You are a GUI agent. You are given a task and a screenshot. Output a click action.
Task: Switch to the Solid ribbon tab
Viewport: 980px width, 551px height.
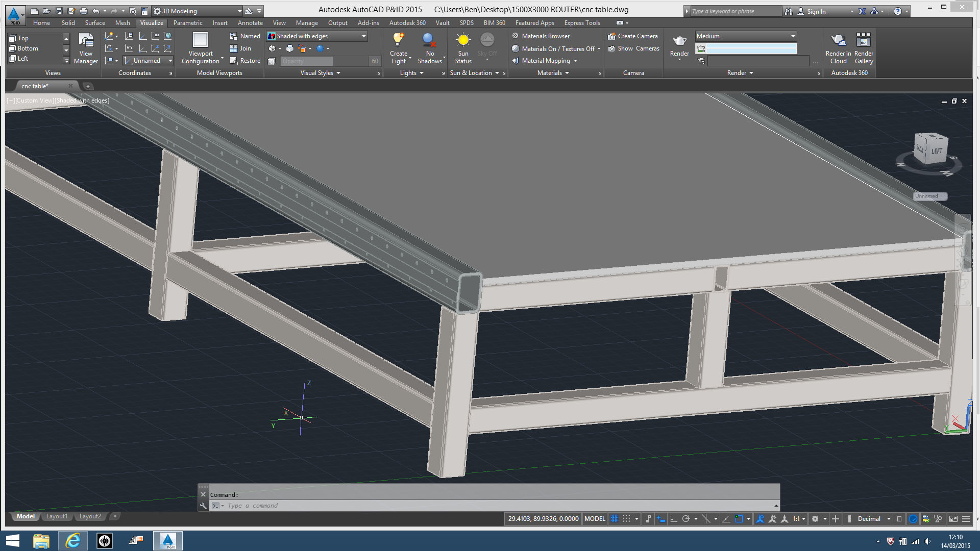pyautogui.click(x=68, y=23)
